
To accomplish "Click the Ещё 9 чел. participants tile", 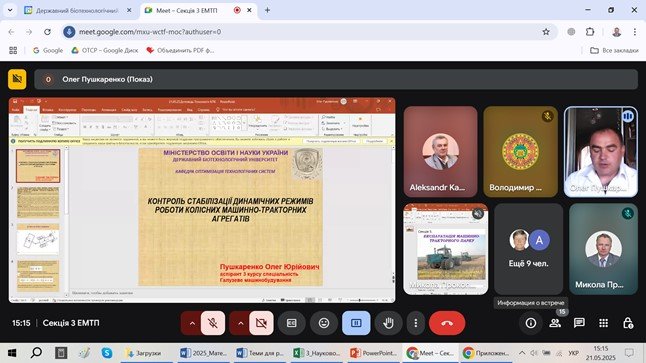I will (529, 249).
